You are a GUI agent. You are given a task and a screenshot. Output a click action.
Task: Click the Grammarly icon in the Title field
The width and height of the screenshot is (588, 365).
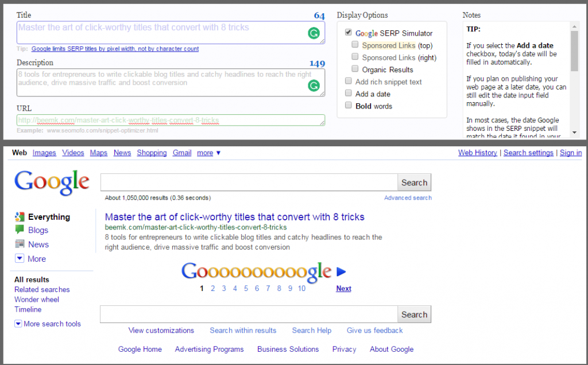(x=314, y=33)
